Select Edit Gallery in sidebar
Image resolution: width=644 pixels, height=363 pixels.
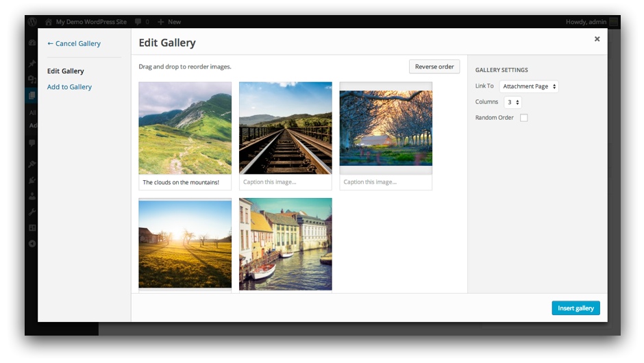65,71
